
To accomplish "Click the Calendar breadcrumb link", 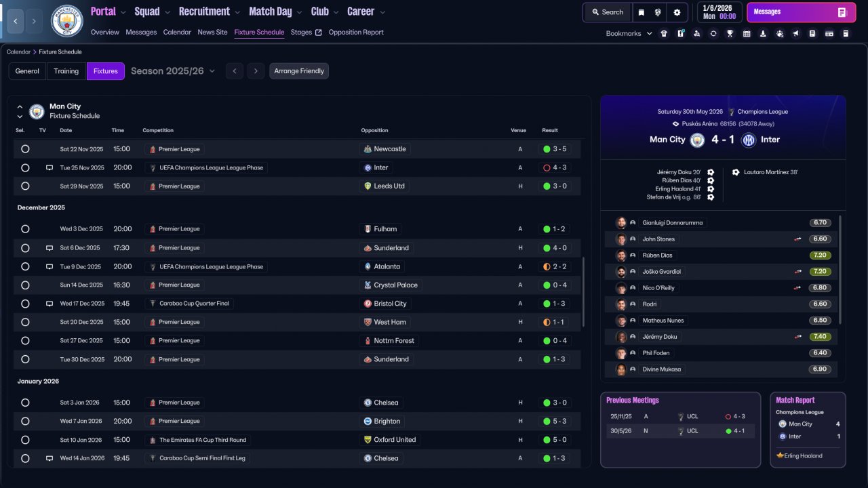I will (18, 52).
